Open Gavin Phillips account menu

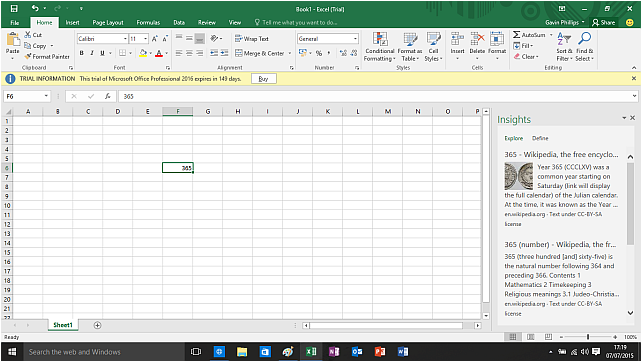pos(565,22)
